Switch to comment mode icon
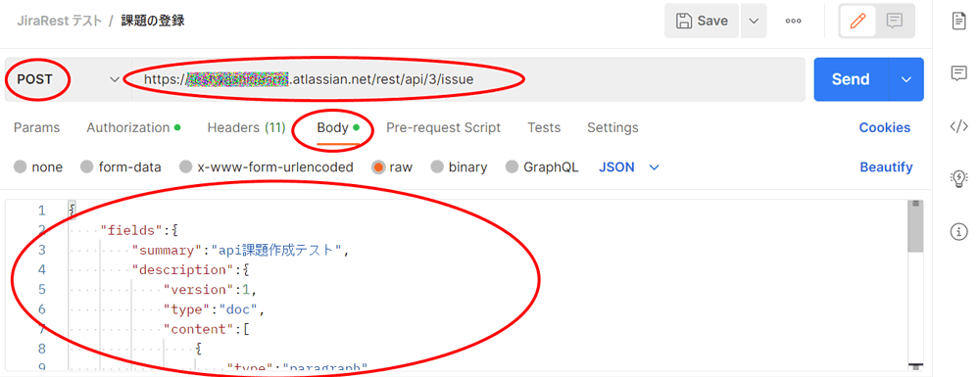This screenshot has width=980, height=377. point(895,21)
